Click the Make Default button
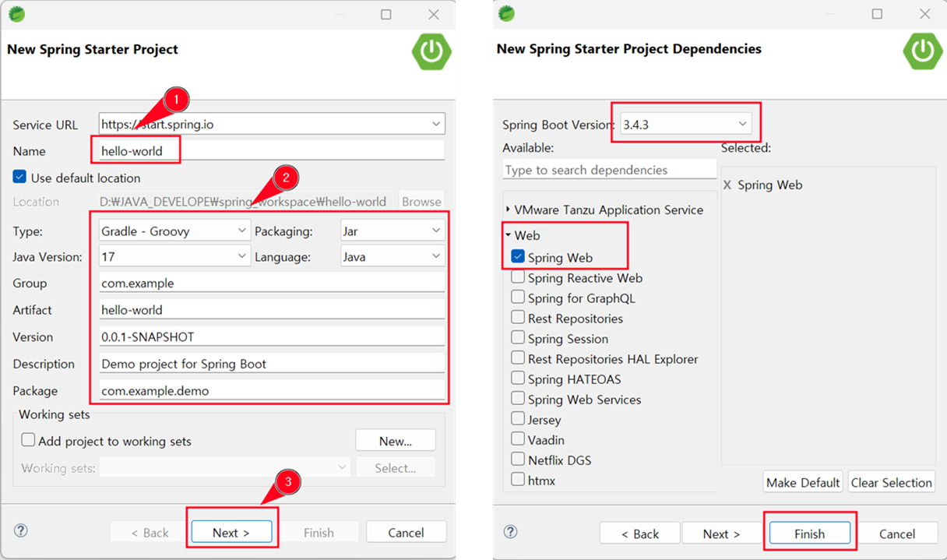This screenshot has width=947, height=560. (x=803, y=482)
